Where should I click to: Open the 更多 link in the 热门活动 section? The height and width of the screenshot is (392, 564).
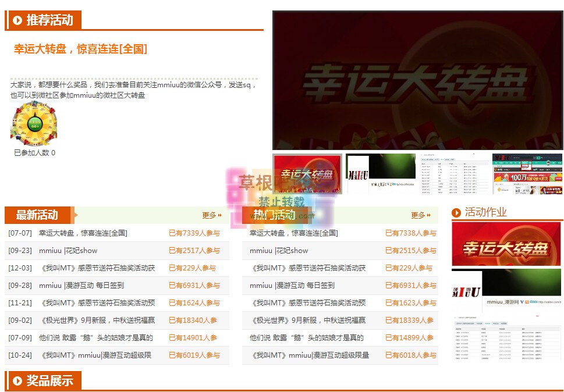click(417, 215)
